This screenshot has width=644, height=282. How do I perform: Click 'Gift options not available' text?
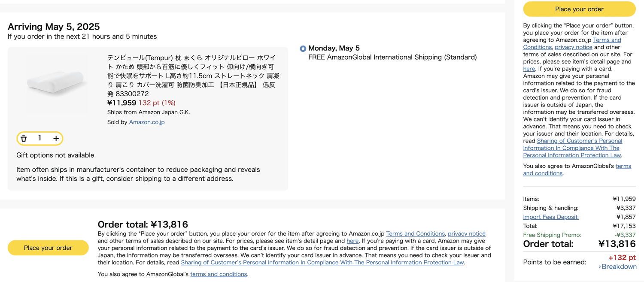[x=55, y=155]
